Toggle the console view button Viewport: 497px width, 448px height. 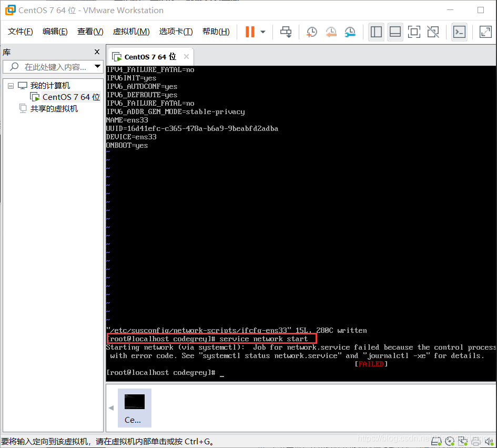(x=459, y=32)
